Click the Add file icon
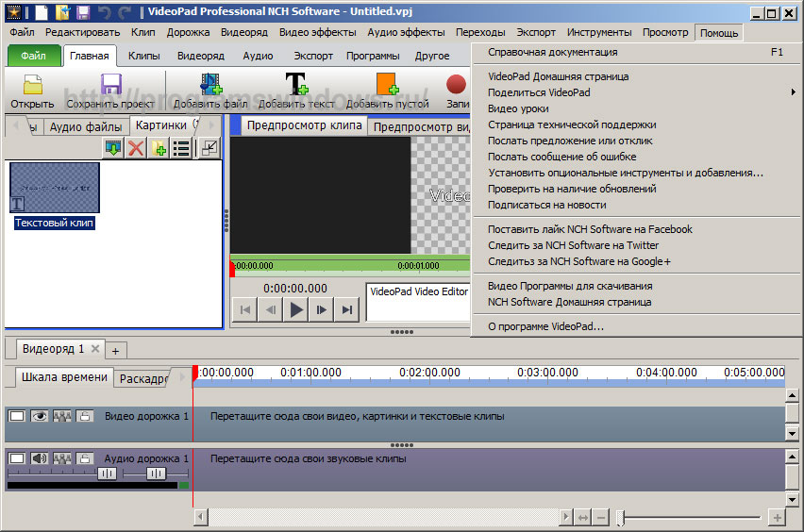The width and height of the screenshot is (804, 532). coord(210,84)
